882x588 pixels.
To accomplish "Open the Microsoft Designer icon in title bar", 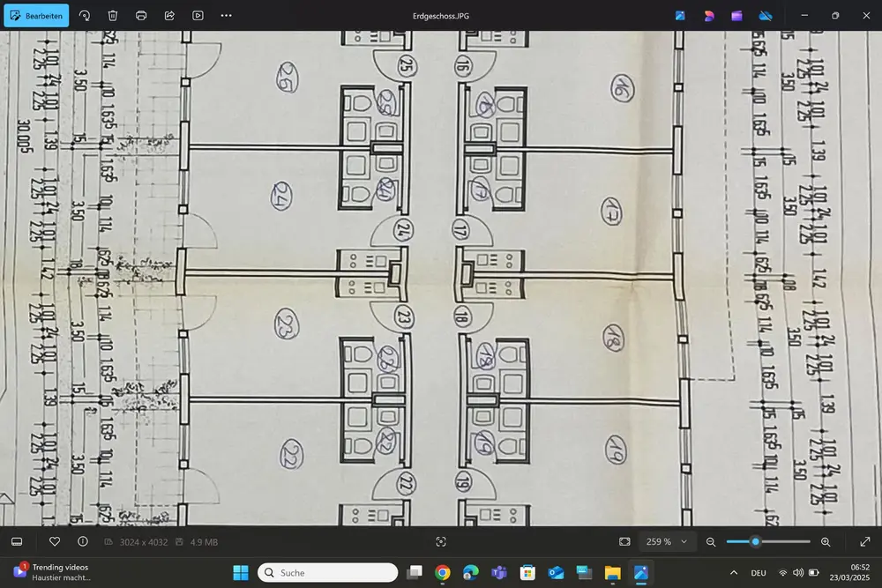I will coord(709,16).
